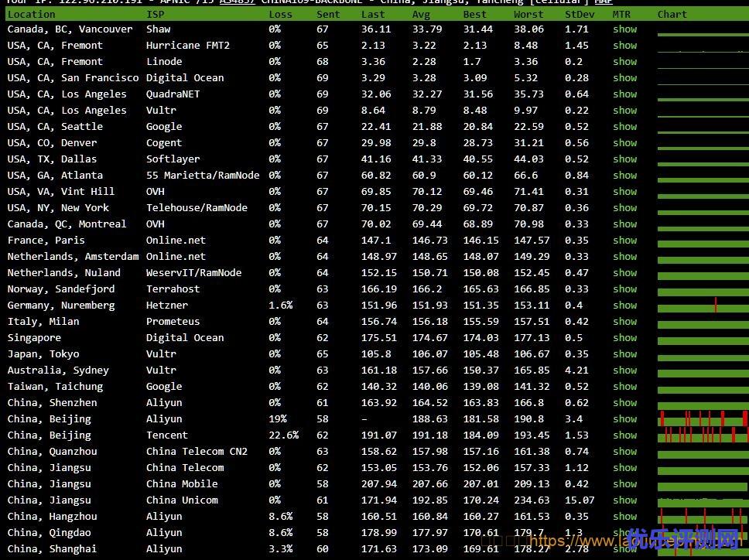This screenshot has height=560, width=749.
Task: Click the Loss column header
Action: (280, 14)
